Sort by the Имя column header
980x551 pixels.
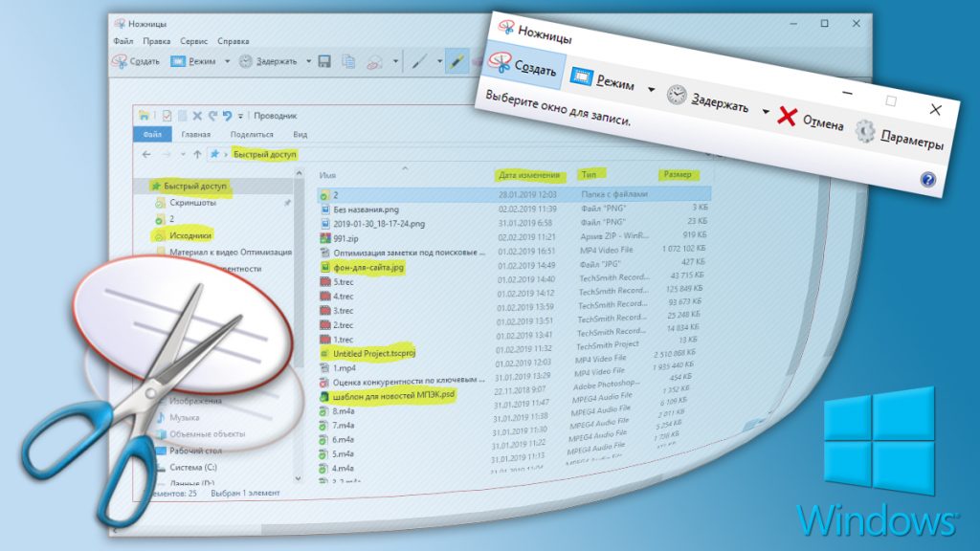327,176
